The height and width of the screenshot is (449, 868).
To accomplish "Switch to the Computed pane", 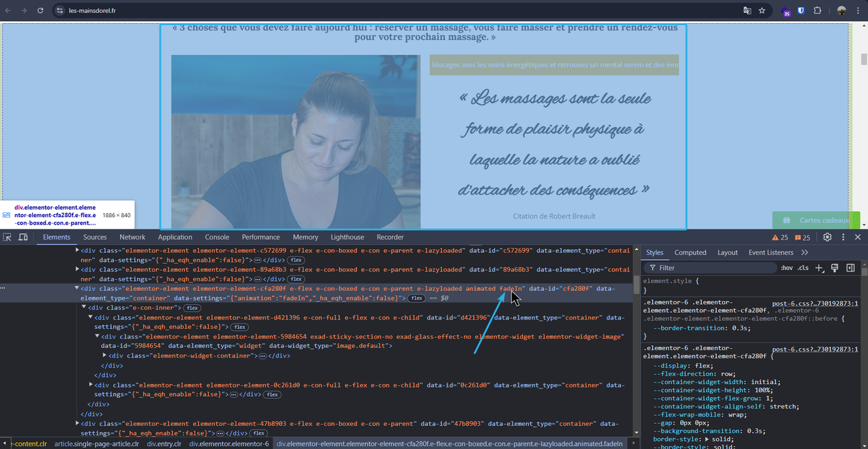I will (x=690, y=252).
